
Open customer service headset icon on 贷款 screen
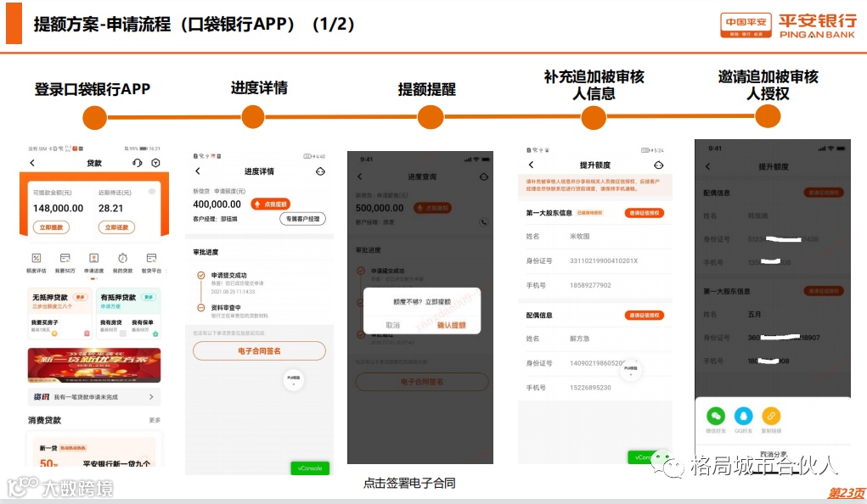click(x=137, y=163)
